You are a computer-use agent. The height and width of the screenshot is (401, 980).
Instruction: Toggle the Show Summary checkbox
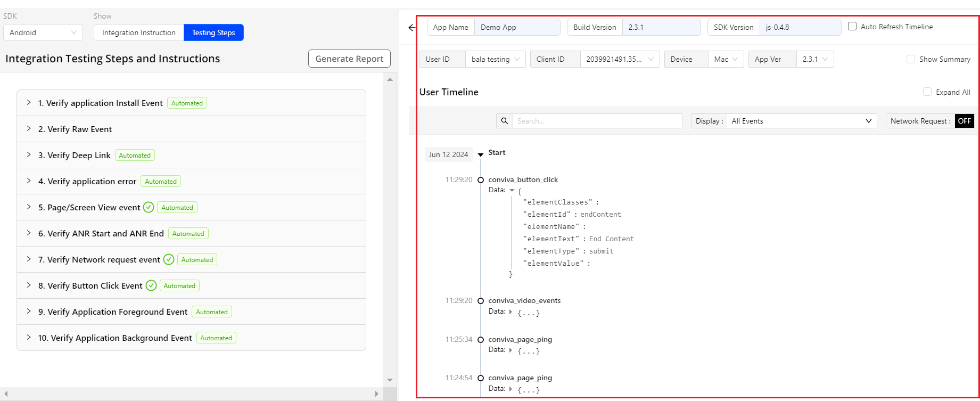click(911, 59)
